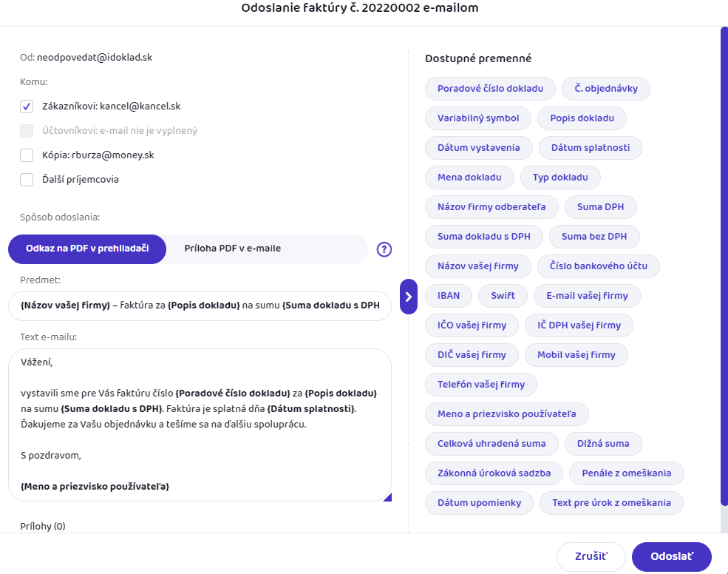Viewport: 728px width, 574px height.
Task: Collapse the variables panel with arrow button
Action: (409, 297)
